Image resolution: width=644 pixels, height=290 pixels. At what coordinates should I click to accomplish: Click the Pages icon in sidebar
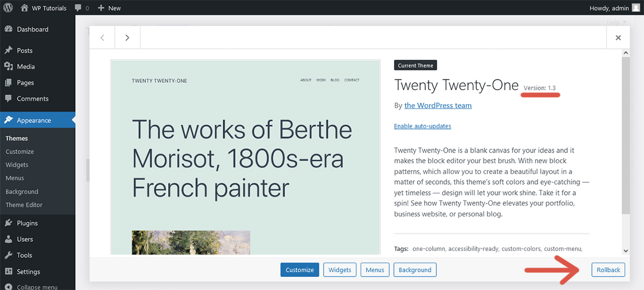[x=9, y=83]
